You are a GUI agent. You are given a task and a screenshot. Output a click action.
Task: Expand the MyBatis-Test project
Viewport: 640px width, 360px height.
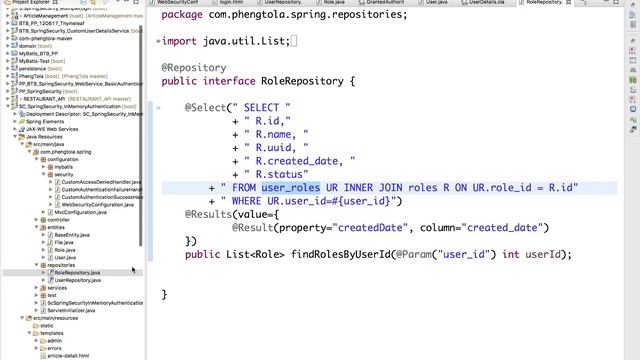click(x=8, y=61)
